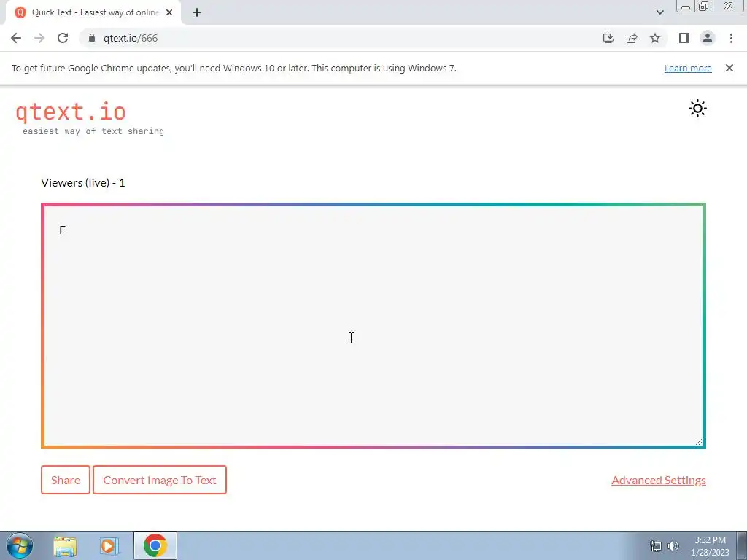Viewport: 747px width, 560px height.
Task: Click the qtext.io logo
Action: (x=71, y=112)
